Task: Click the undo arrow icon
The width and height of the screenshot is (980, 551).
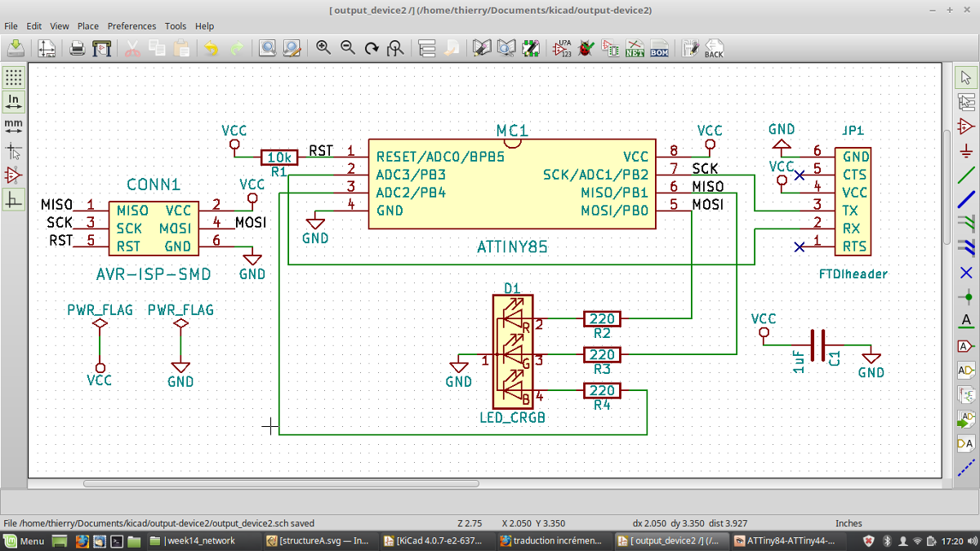Action: (212, 48)
